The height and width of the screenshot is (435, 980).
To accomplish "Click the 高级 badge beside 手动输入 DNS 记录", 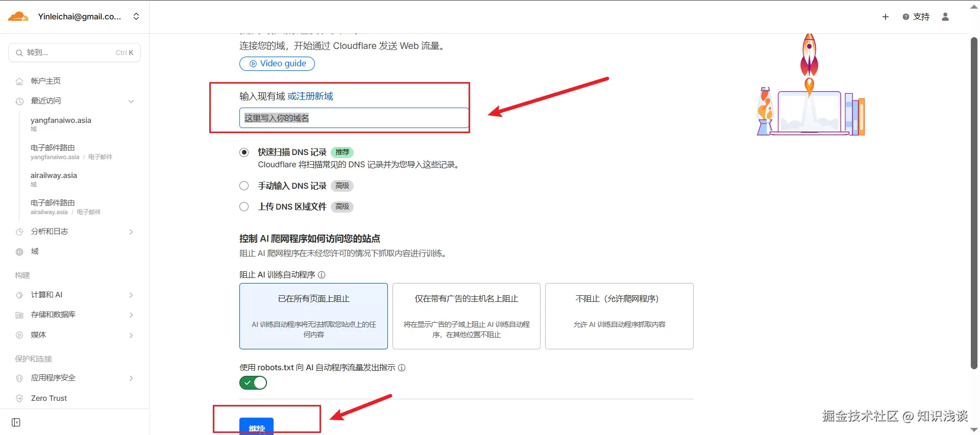I will click(342, 186).
